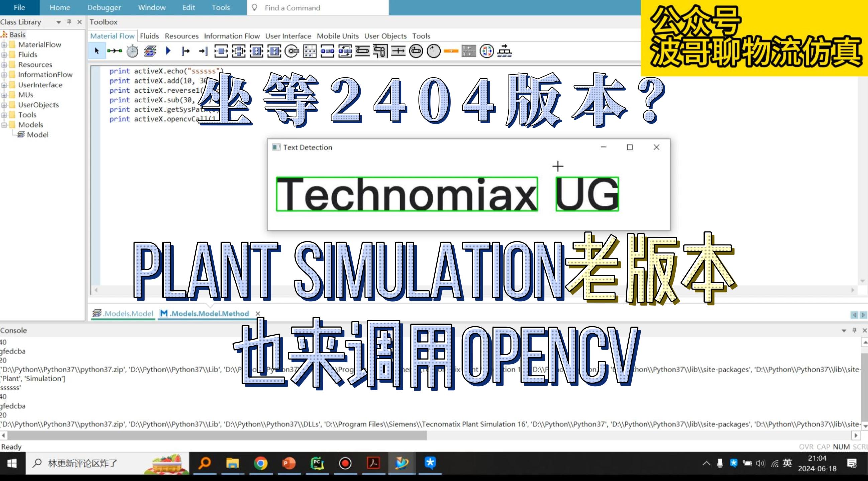Pick the orange Track icon
868x481 pixels.
click(x=451, y=51)
